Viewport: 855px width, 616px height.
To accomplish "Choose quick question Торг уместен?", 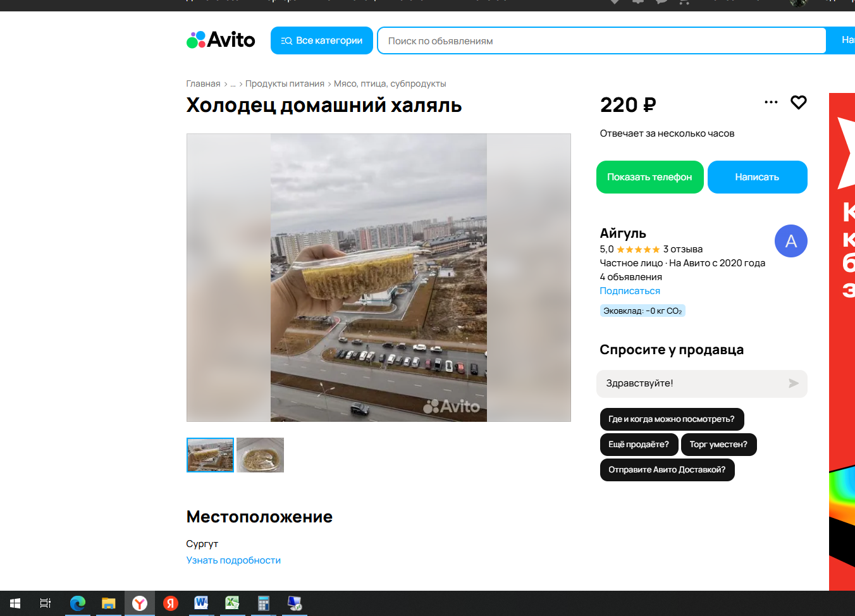I will (x=718, y=445).
